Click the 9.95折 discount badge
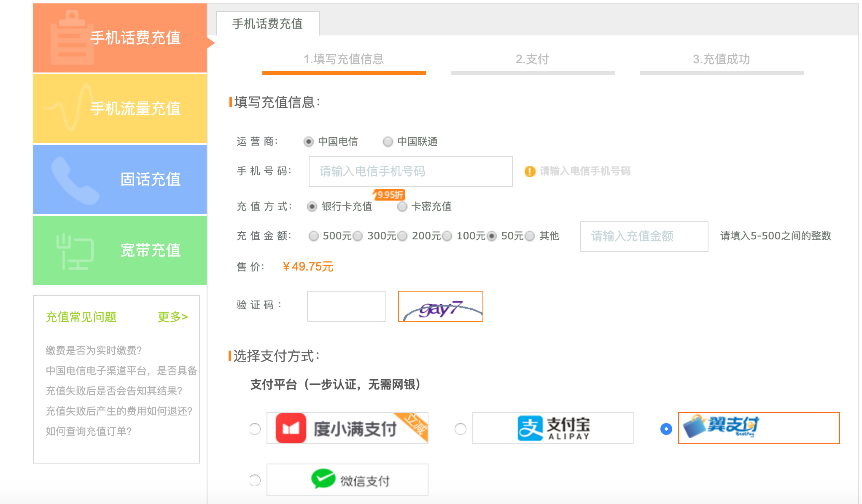Viewport: 862px width, 504px height. click(x=389, y=195)
